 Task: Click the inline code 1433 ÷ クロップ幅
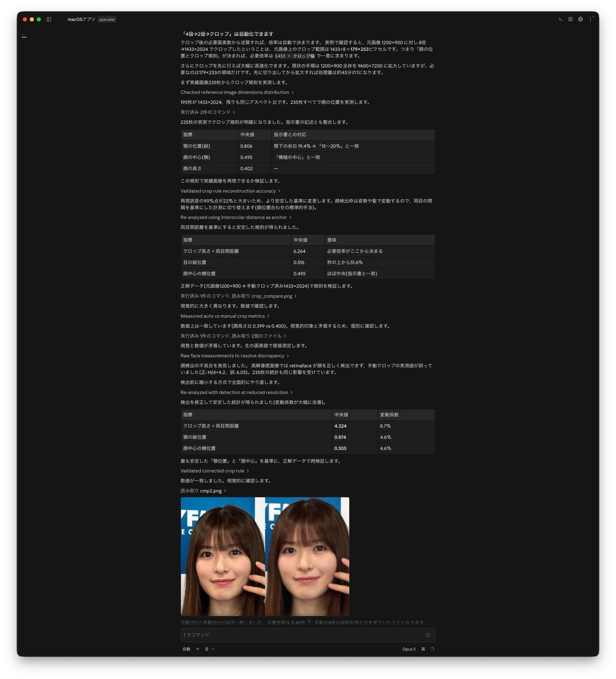tap(294, 56)
